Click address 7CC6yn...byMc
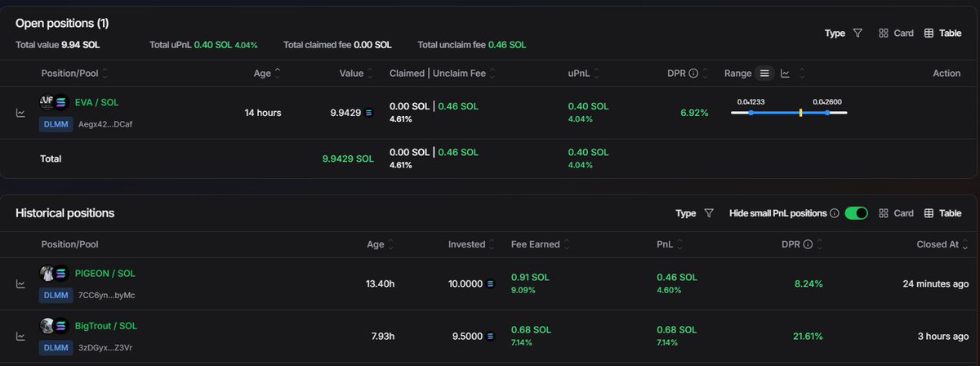The height and width of the screenshot is (366, 980). pyautogui.click(x=106, y=295)
